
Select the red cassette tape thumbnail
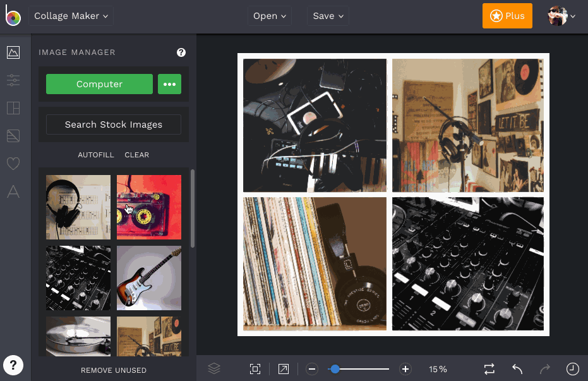pyautogui.click(x=149, y=207)
